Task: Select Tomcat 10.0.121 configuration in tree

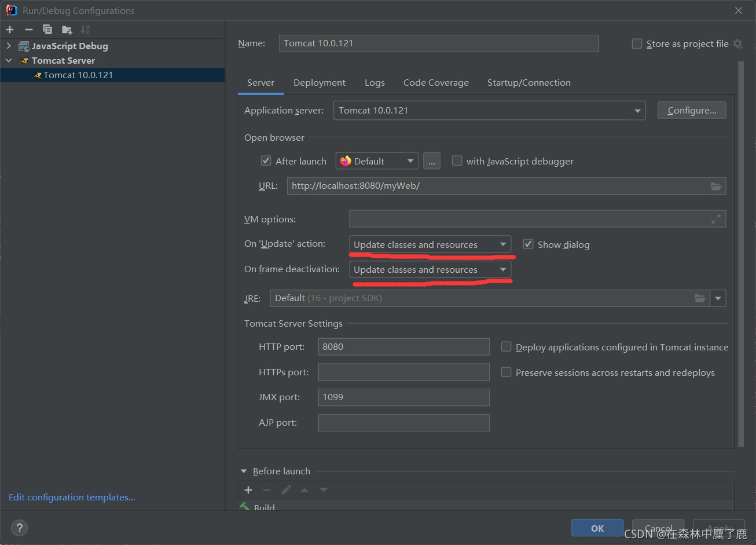Action: pyautogui.click(x=112, y=75)
